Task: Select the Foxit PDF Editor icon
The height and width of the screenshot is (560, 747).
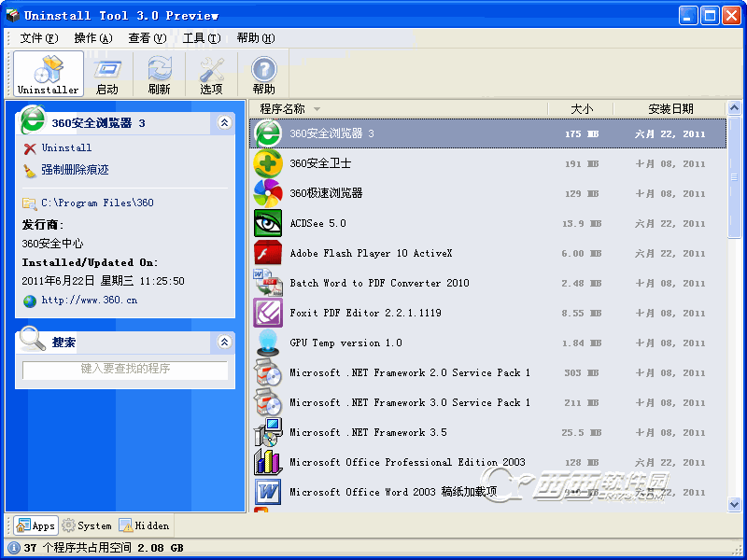Action: pos(268,313)
